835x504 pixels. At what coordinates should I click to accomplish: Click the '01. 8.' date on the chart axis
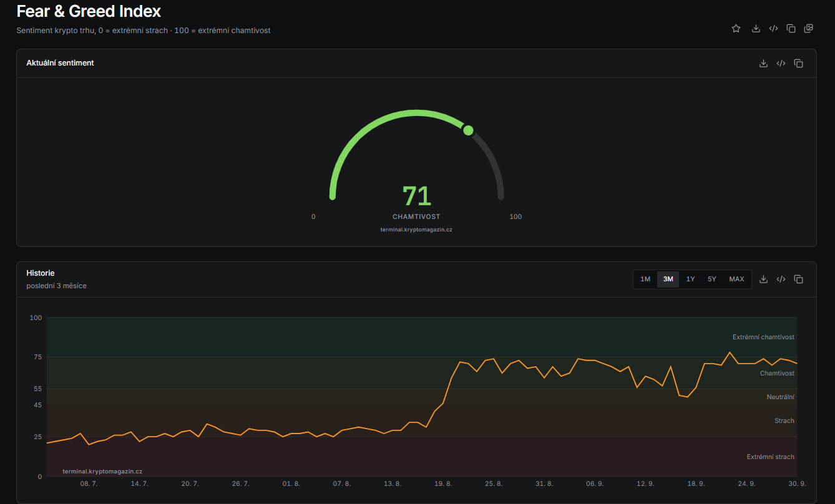pyautogui.click(x=291, y=483)
